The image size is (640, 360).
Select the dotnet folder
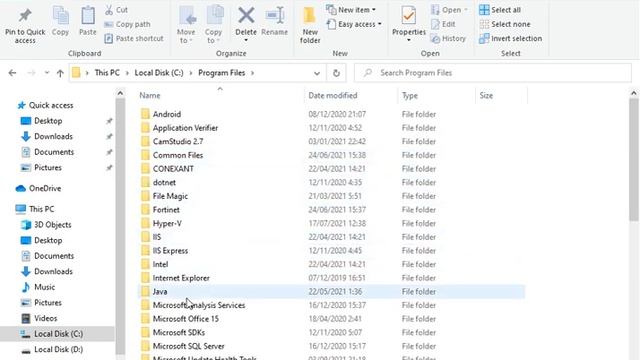[x=158, y=183]
